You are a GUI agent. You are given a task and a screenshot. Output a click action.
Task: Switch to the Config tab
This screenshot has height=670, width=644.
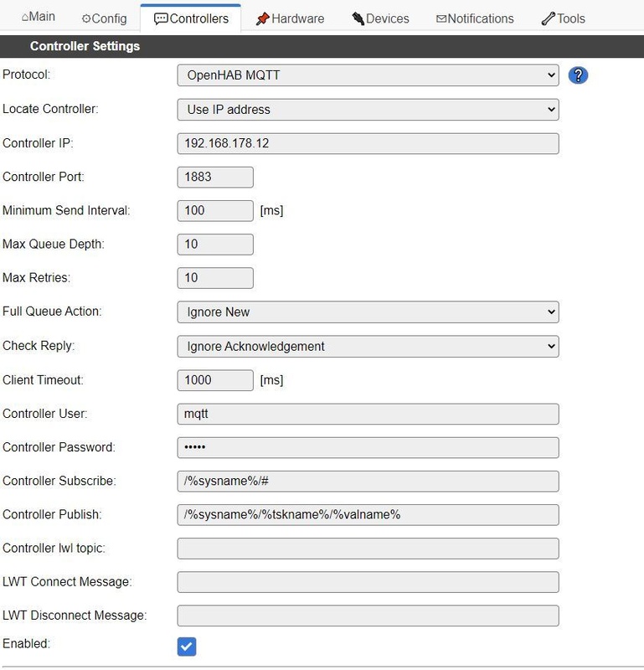[105, 18]
